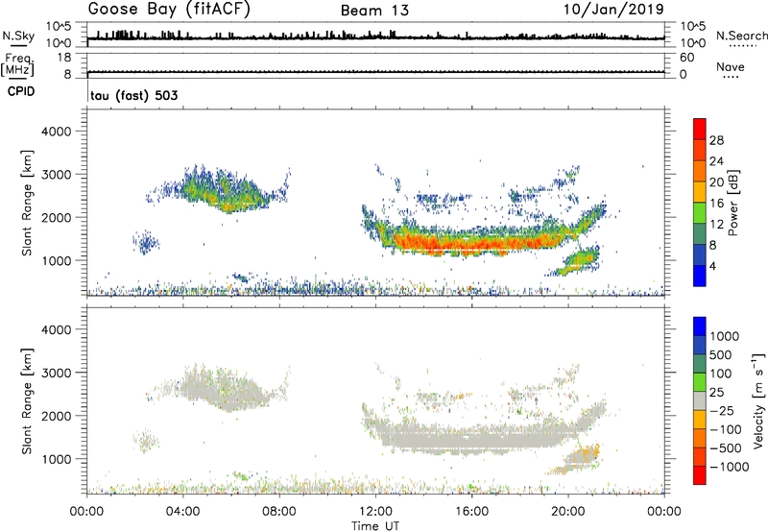Click the "08:00" time tick label
This screenshot has height=532, width=768.
pos(279,512)
